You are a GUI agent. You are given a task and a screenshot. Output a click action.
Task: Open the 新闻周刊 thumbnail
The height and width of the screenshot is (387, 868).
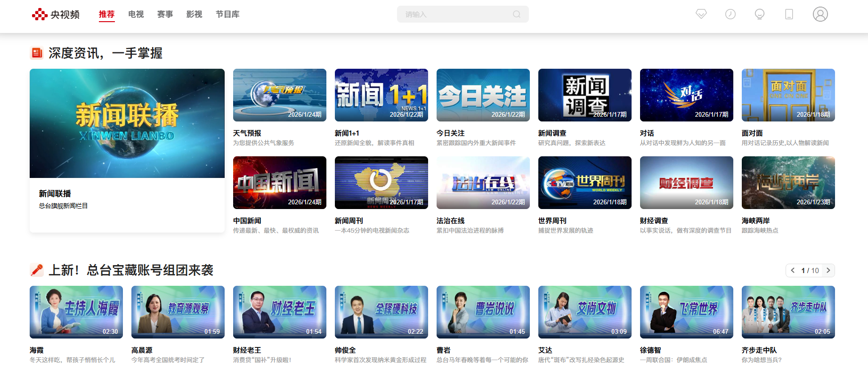tap(381, 183)
